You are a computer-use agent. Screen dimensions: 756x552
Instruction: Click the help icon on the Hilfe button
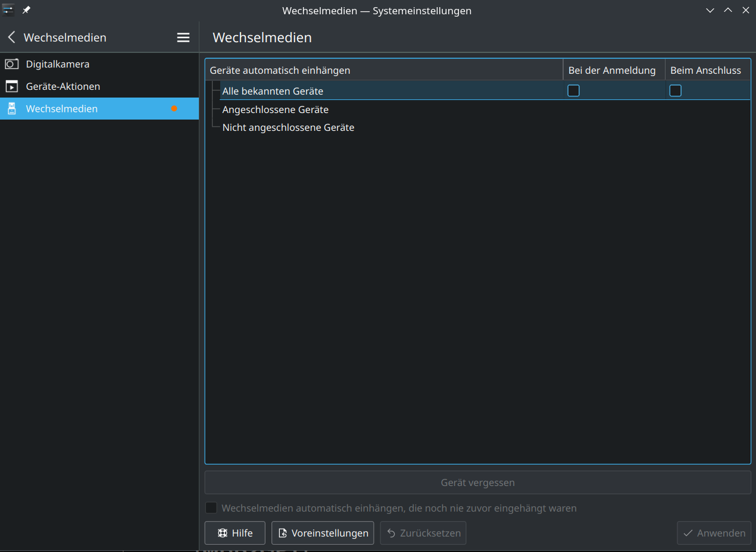pos(223,532)
